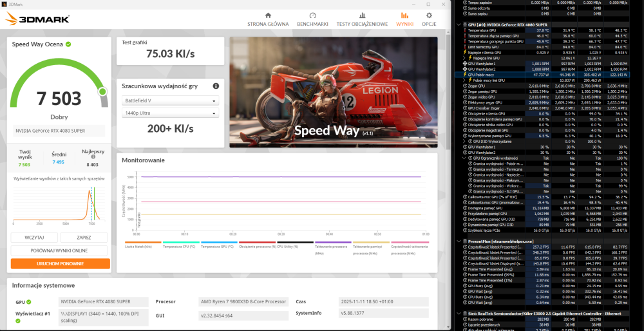Click the 3DMark logo

(x=37, y=19)
